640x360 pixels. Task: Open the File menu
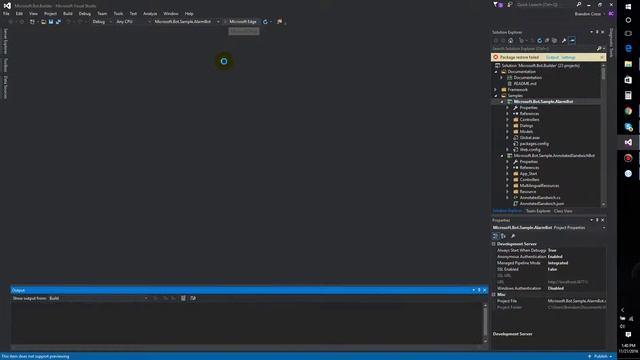(6, 13)
